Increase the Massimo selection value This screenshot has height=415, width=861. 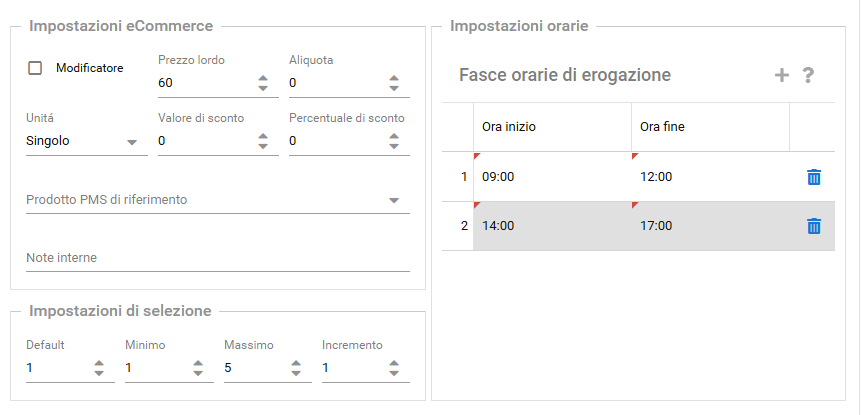(296, 363)
